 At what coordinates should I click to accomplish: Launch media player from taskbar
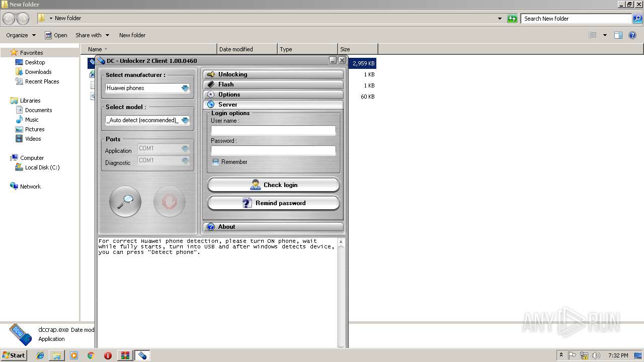point(74,355)
